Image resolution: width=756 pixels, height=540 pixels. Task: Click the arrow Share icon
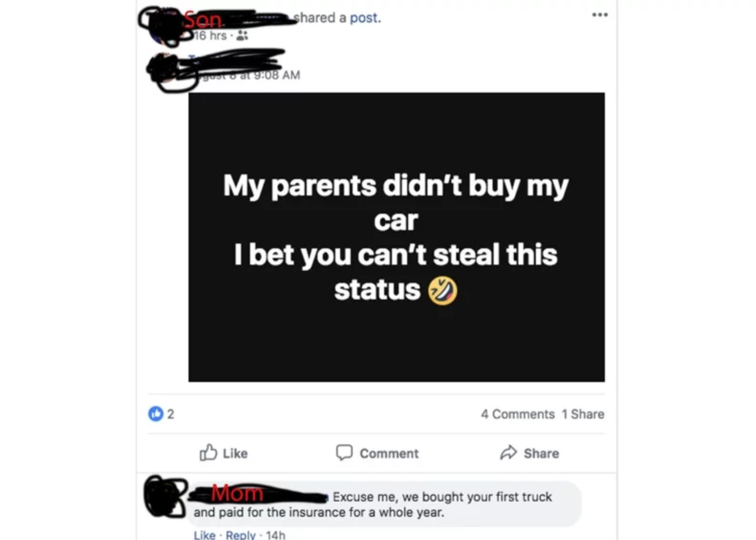pyautogui.click(x=508, y=453)
